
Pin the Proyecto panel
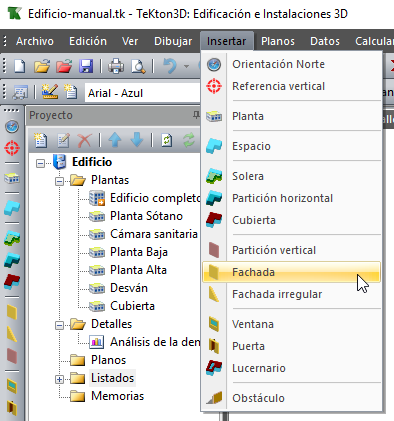[x=196, y=115]
